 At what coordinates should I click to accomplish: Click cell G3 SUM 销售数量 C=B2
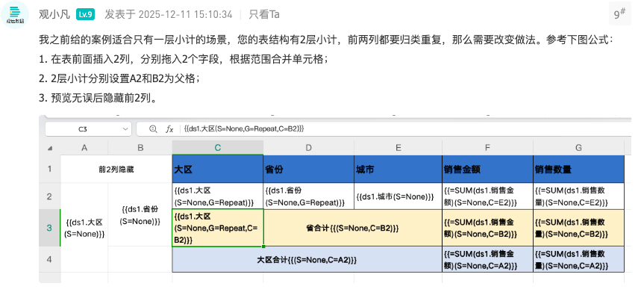(578, 228)
